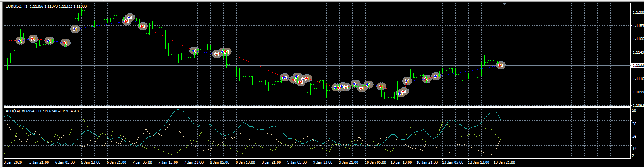The image size is (644, 168).
Task: Select the leftmost trade marker on the chart
Action: [20, 41]
